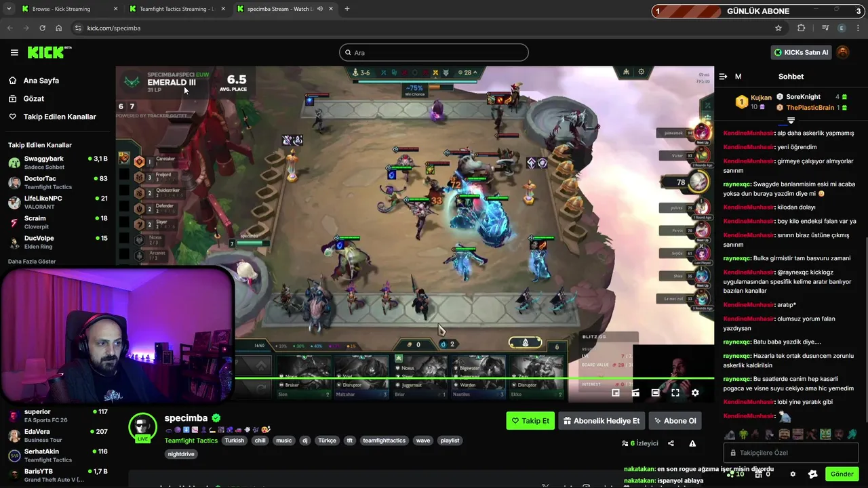Image resolution: width=868 pixels, height=488 pixels.
Task: Click the chill tag
Action: click(x=260, y=441)
